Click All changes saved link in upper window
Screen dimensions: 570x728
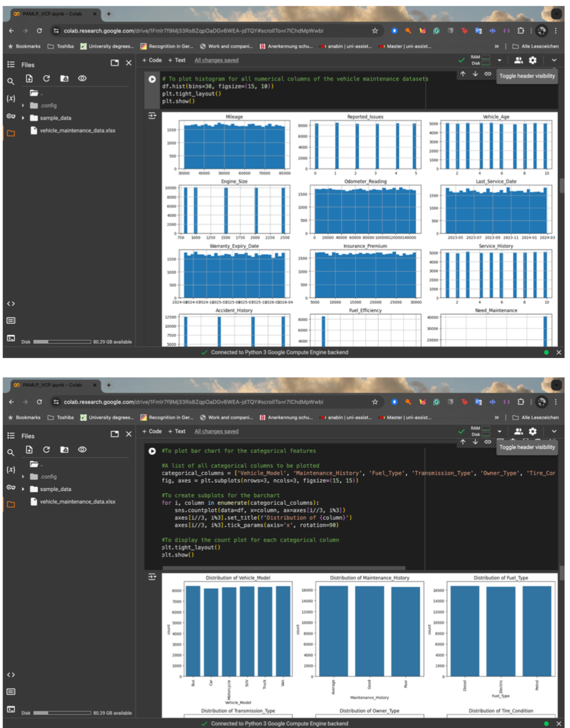(216, 60)
